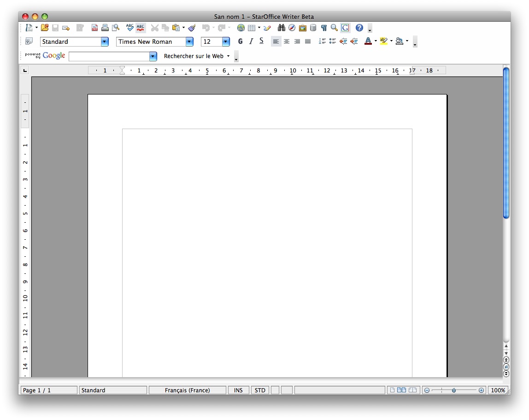Image resolution: width=529 pixels, height=420 pixels.
Task: Click the Français (France) language status field
Action: tap(187, 390)
